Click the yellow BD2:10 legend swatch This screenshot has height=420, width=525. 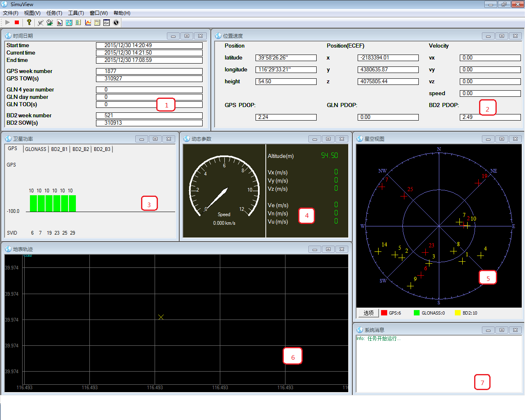pos(458,313)
